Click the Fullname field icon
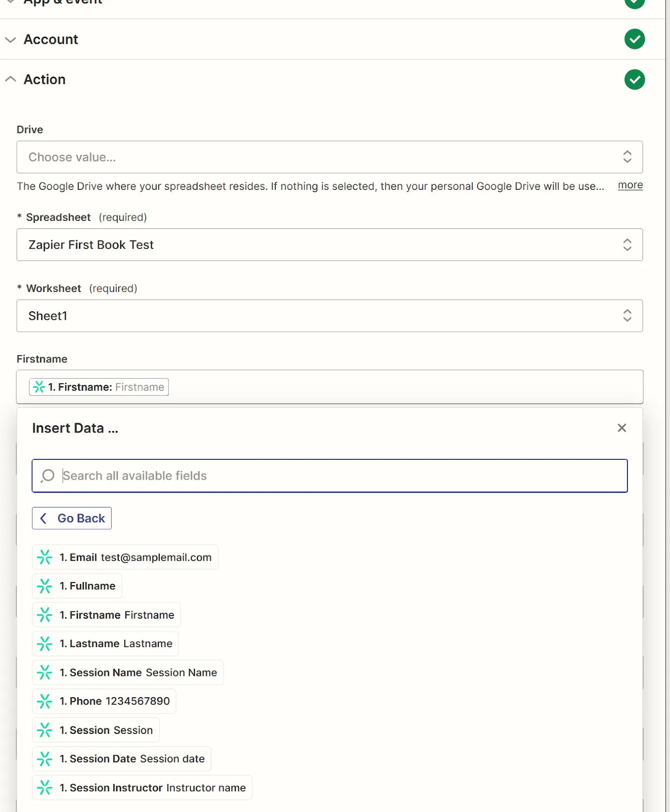Screen dimensions: 670x812 (x=45, y=586)
